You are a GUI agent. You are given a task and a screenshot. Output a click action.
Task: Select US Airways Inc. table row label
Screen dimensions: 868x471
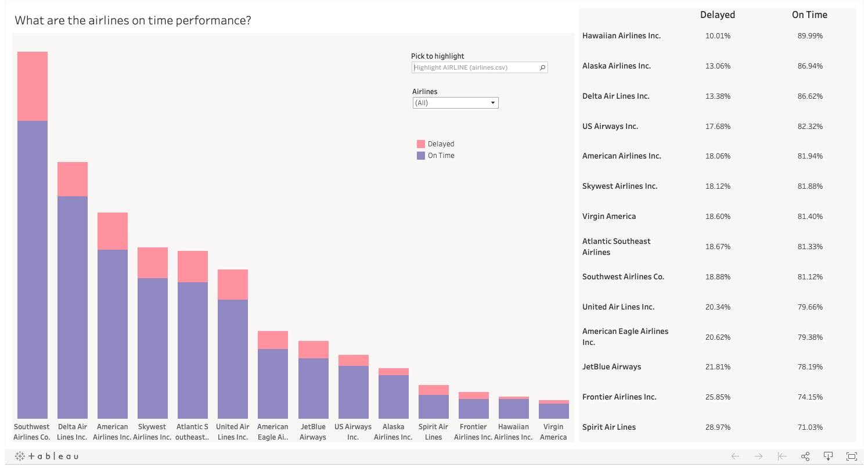(x=610, y=127)
